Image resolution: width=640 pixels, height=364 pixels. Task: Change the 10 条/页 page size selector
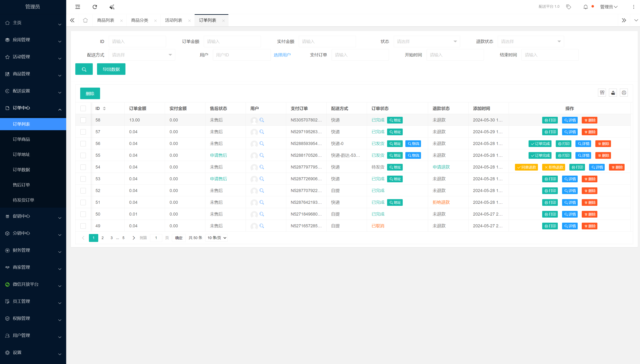click(x=217, y=238)
